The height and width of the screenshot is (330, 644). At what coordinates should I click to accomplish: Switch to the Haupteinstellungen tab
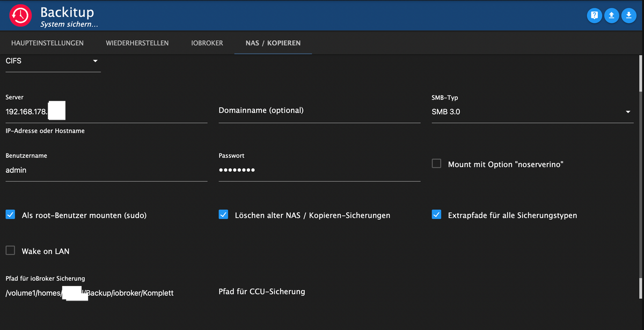pos(47,43)
